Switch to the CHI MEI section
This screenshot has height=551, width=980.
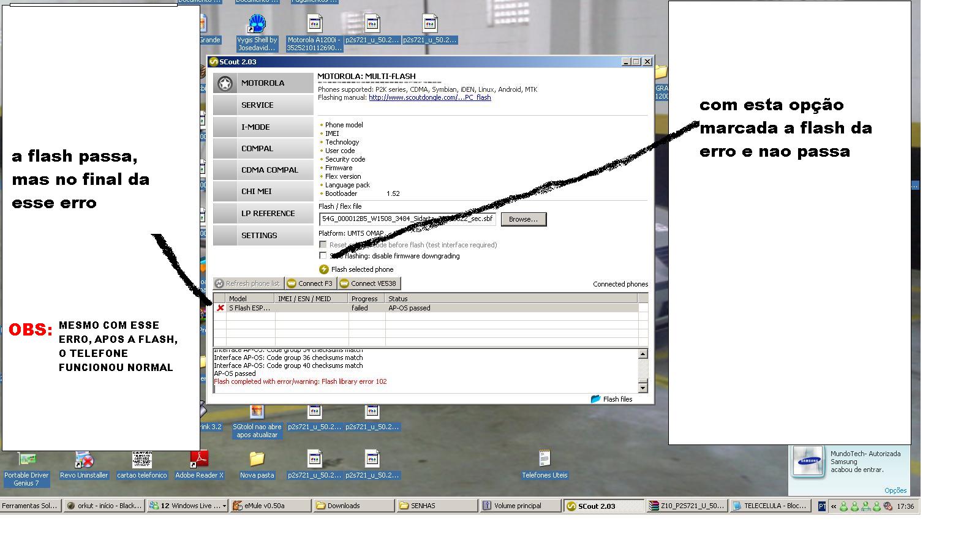click(x=263, y=192)
